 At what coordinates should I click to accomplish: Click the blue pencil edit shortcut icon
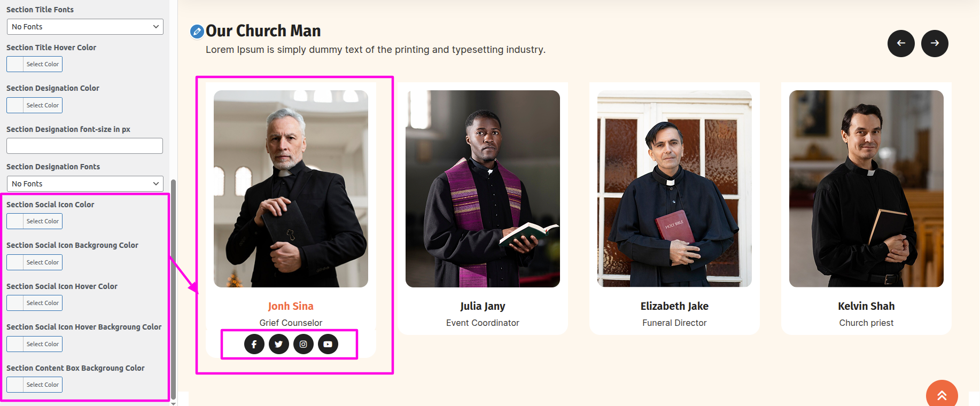pyautogui.click(x=197, y=32)
